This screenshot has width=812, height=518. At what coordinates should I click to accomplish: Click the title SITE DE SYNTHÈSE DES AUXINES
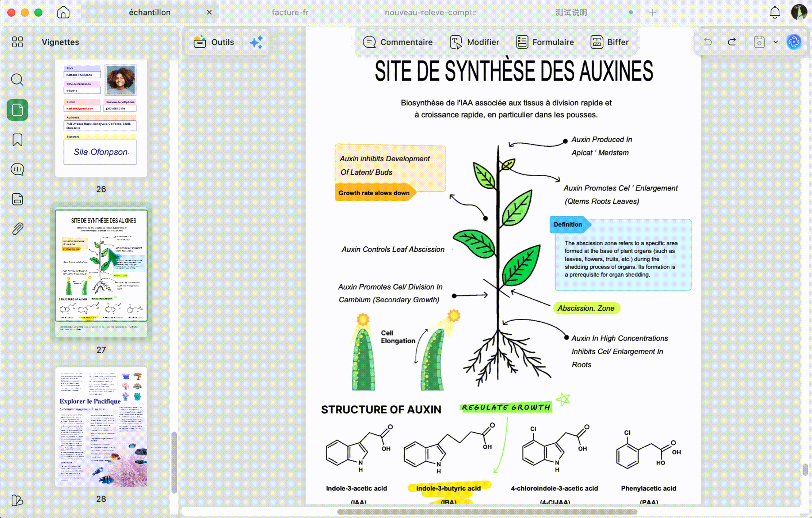514,71
